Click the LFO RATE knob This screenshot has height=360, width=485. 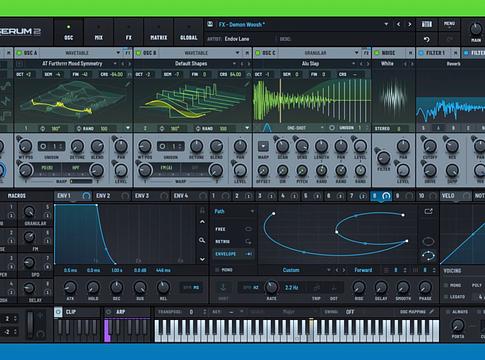(x=271, y=287)
